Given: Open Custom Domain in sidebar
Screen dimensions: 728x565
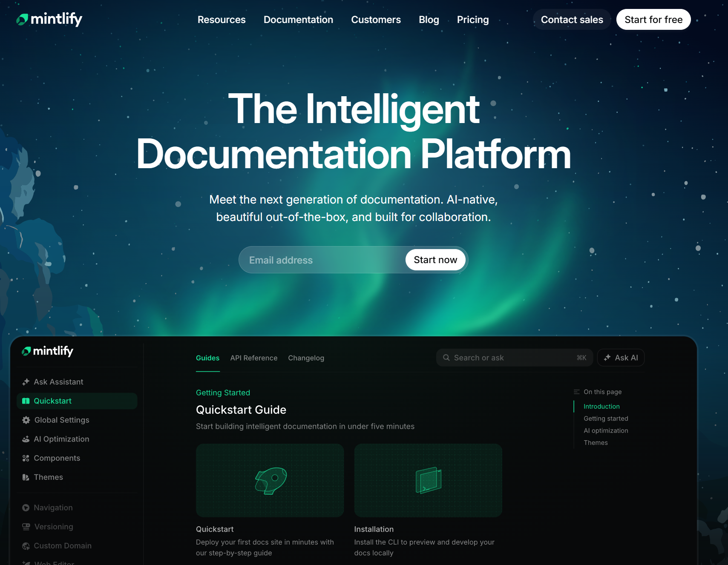Looking at the screenshot, I should 77,546.
